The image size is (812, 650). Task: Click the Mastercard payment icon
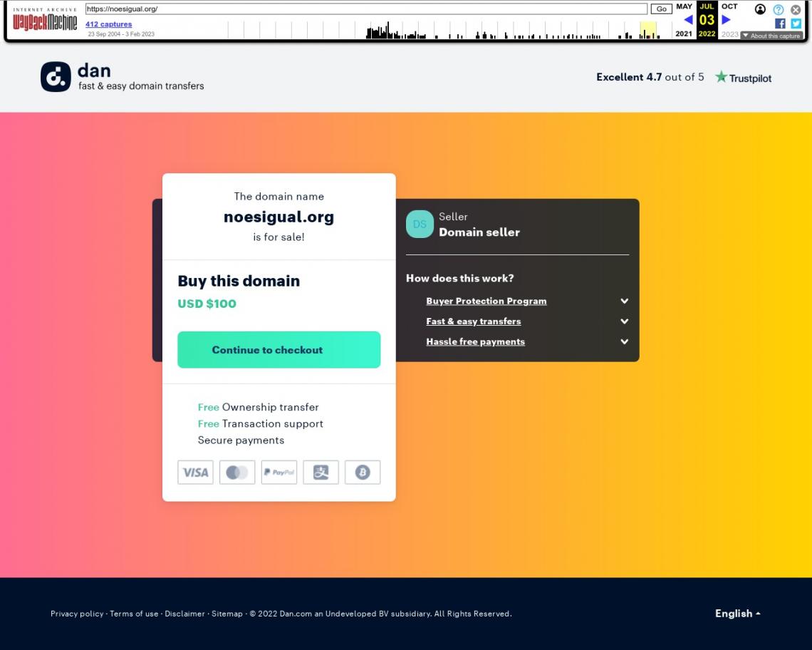237,473
